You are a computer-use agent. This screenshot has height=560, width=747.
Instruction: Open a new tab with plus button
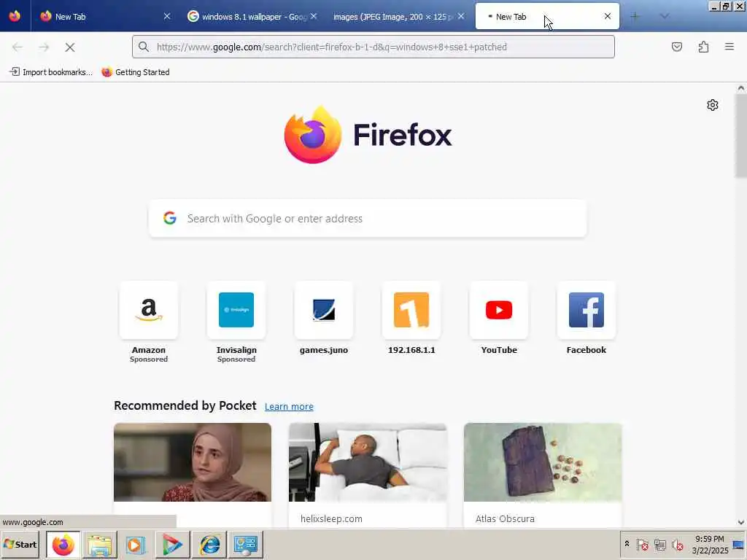pos(635,16)
